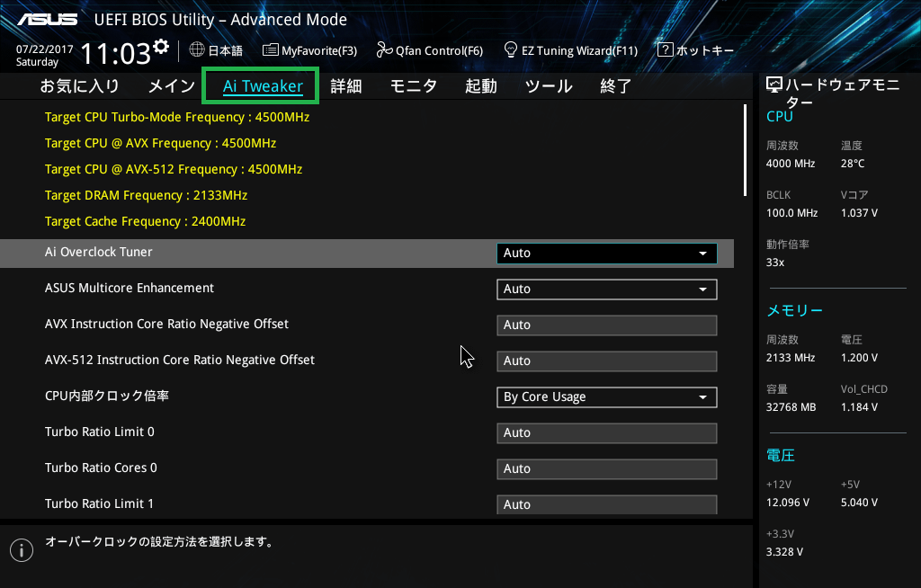Image resolution: width=921 pixels, height=588 pixels.
Task: Click AVX-512 Instruction Core Ratio Negative Offset field
Action: pyautogui.click(x=607, y=361)
